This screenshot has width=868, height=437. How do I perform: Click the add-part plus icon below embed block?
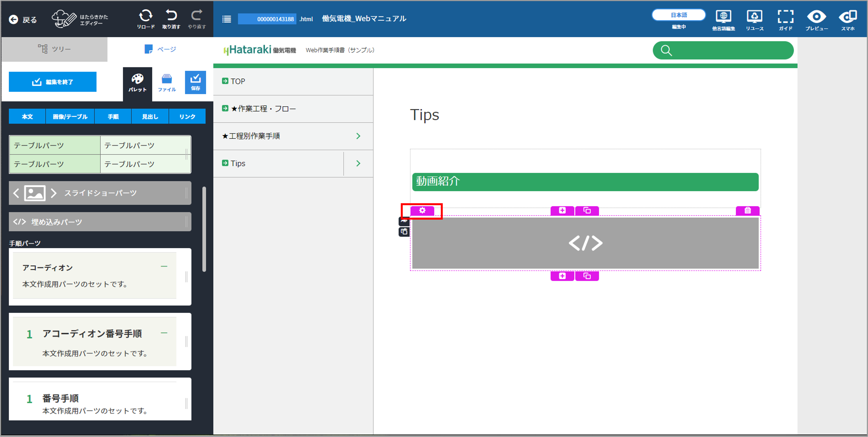[x=562, y=276]
